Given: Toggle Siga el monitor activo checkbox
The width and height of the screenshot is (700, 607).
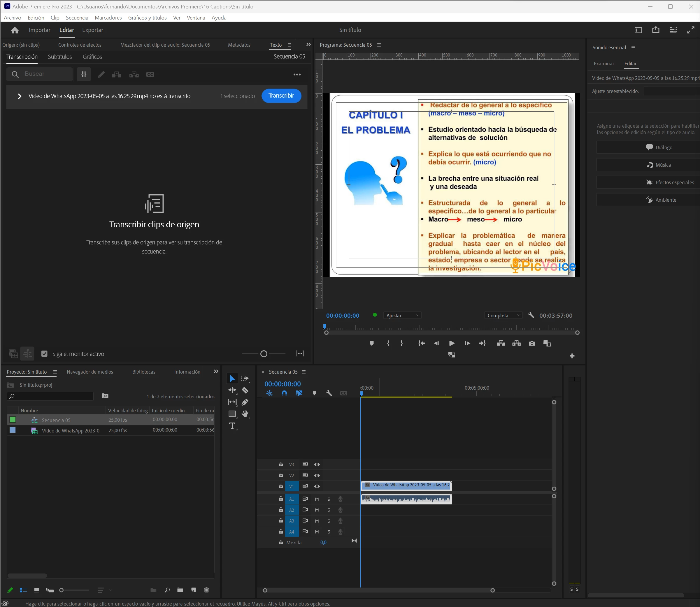Looking at the screenshot, I should [44, 354].
